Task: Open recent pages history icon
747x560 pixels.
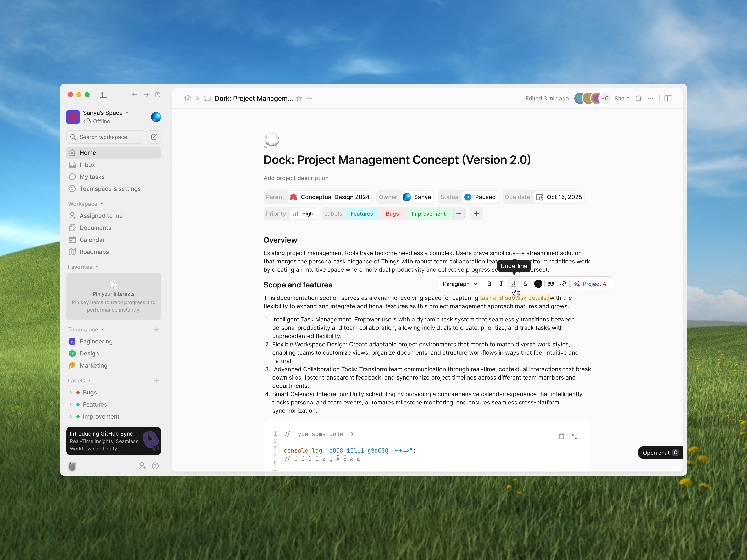Action: (157, 95)
